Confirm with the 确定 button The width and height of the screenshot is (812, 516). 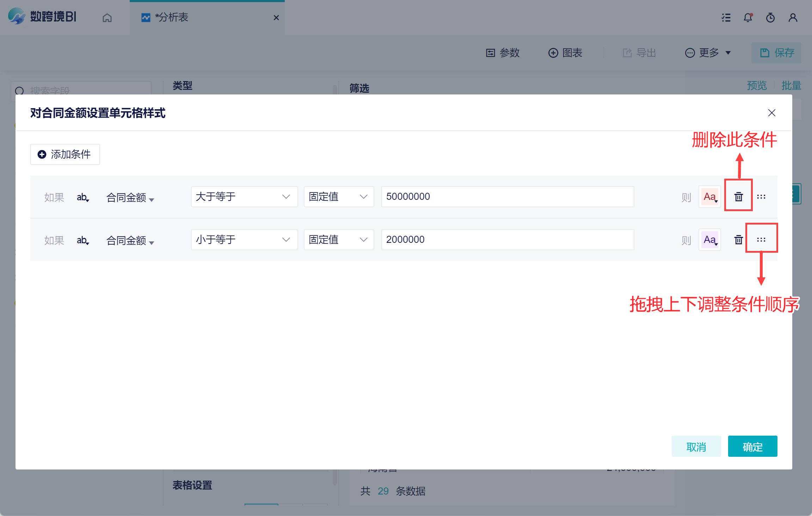[752, 447]
